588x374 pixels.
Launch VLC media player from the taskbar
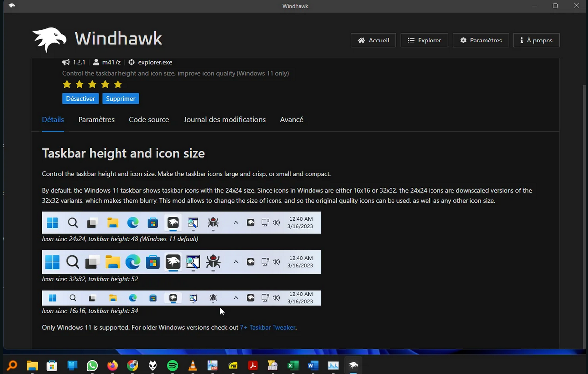point(193,365)
